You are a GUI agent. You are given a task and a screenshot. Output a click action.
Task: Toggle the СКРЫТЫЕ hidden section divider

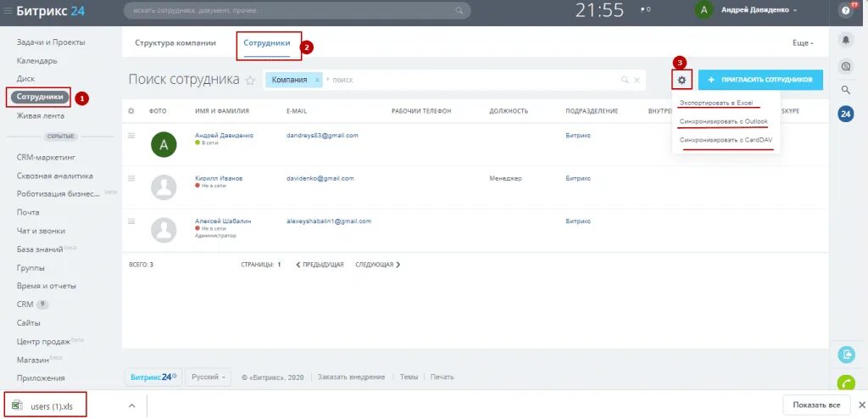point(61,137)
